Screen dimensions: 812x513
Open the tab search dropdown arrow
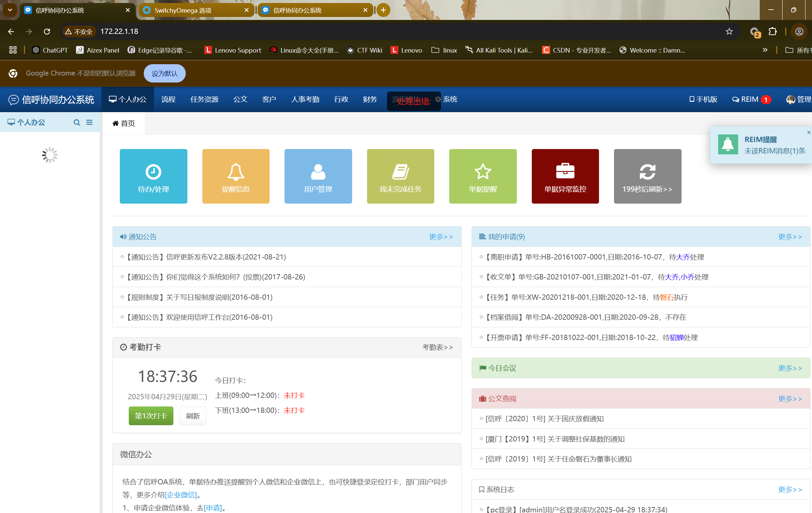click(10, 10)
